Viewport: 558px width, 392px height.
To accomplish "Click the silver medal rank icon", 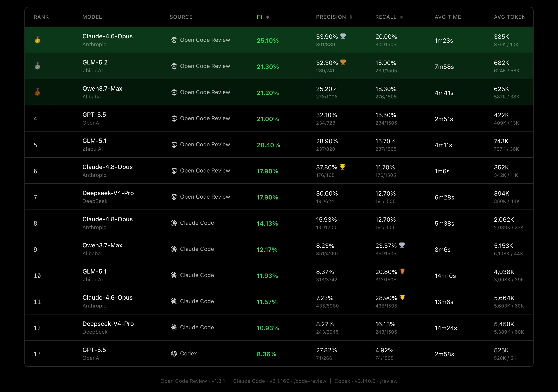I will 37,66.
